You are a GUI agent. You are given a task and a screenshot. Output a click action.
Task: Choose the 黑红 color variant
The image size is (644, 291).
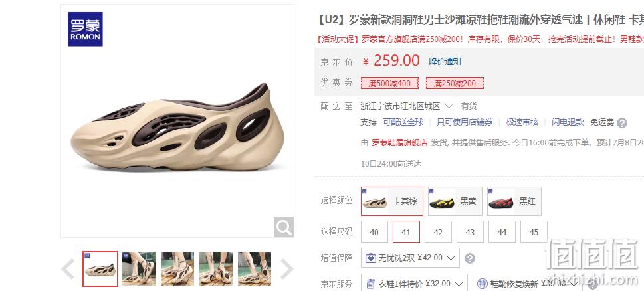514,201
